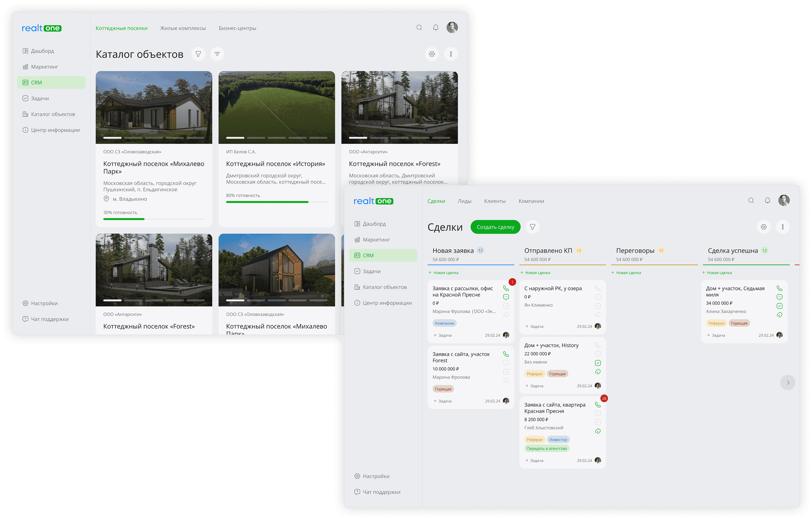Open the sort icon in the catalog header
This screenshot has height=520, width=812.
click(217, 54)
